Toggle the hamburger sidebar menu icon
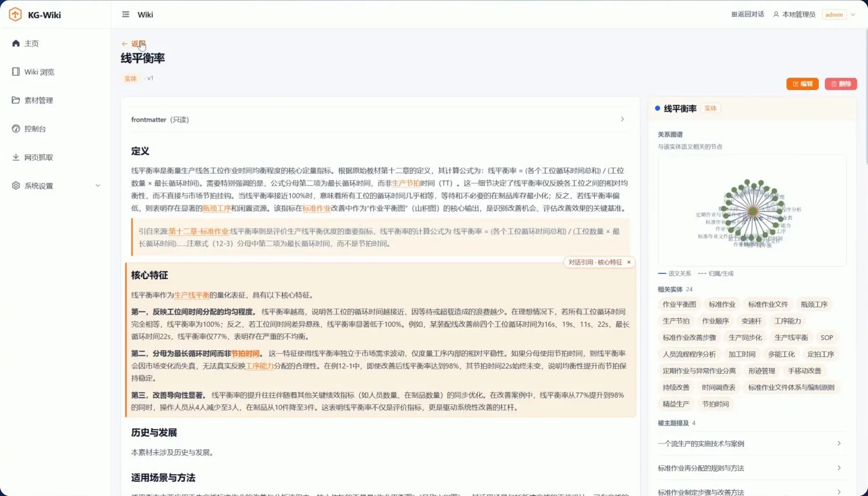Image resolution: width=868 pixels, height=496 pixels. tap(126, 14)
